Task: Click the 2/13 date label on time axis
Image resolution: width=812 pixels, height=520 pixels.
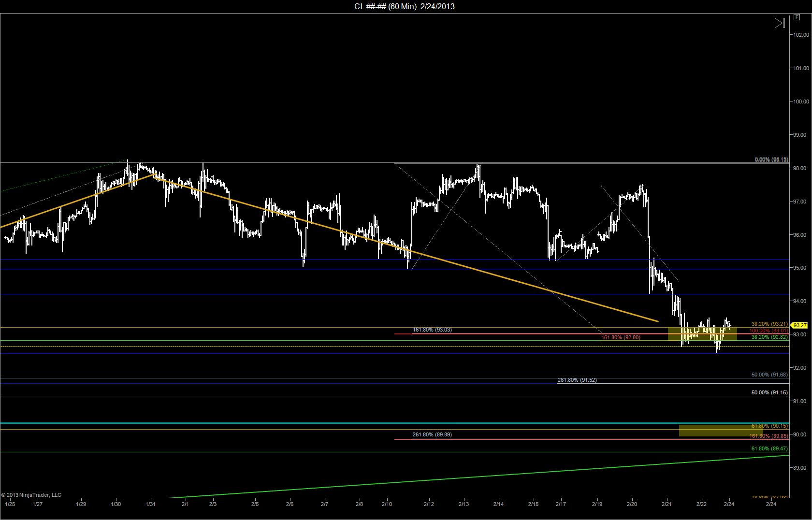Action: coord(464,504)
